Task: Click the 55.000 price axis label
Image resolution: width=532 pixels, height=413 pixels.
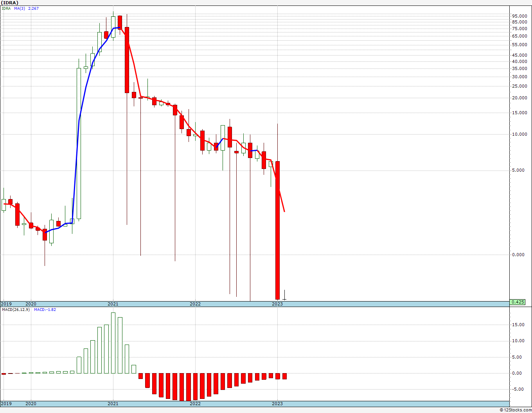Action: click(x=520, y=45)
